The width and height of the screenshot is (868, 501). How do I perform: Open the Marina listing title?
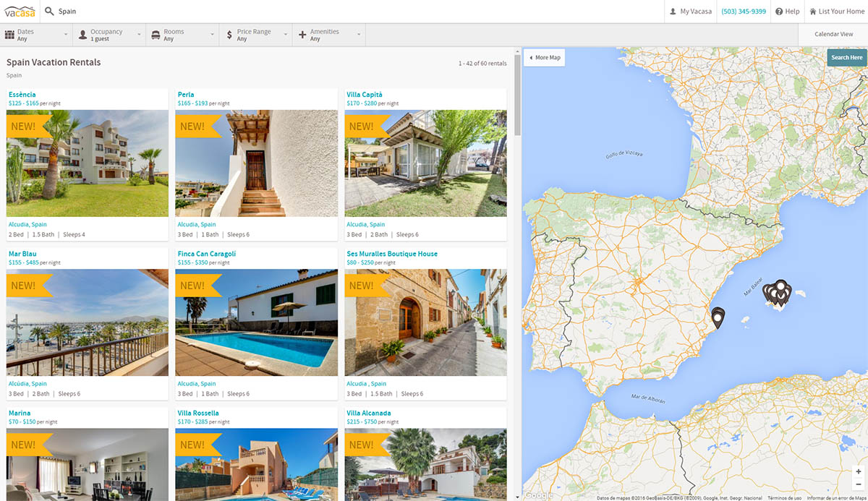20,414
